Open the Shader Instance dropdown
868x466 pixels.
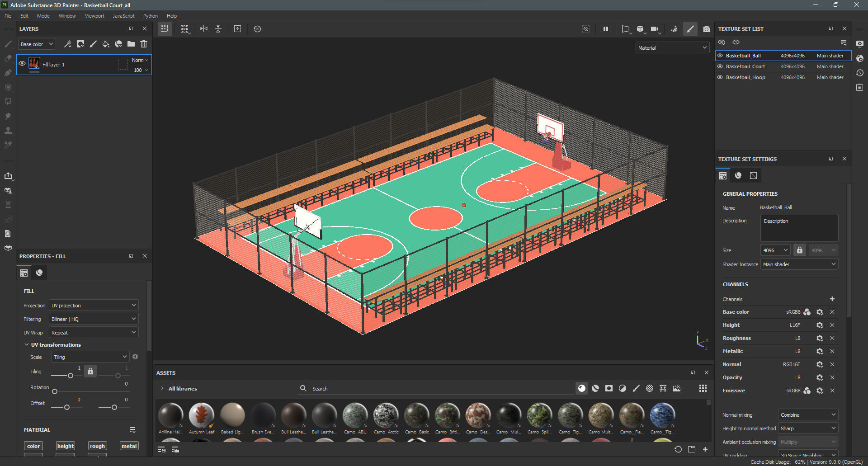pos(799,264)
